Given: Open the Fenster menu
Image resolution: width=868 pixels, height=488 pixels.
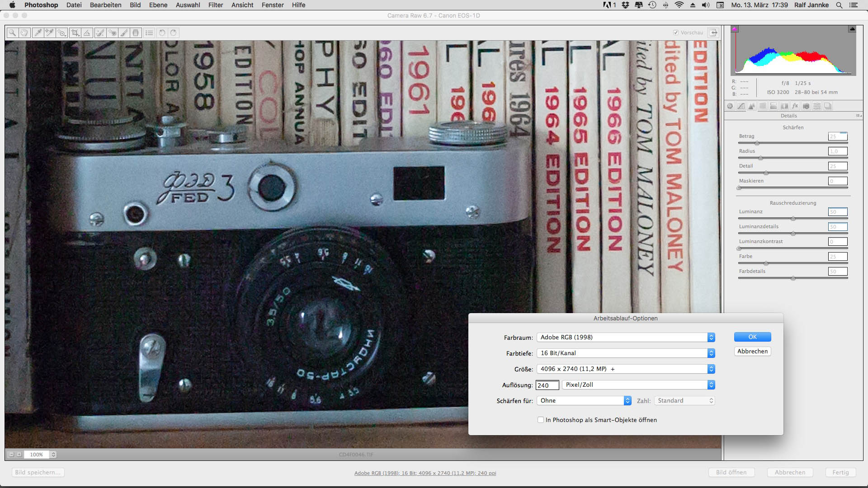Looking at the screenshot, I should click(x=273, y=5).
